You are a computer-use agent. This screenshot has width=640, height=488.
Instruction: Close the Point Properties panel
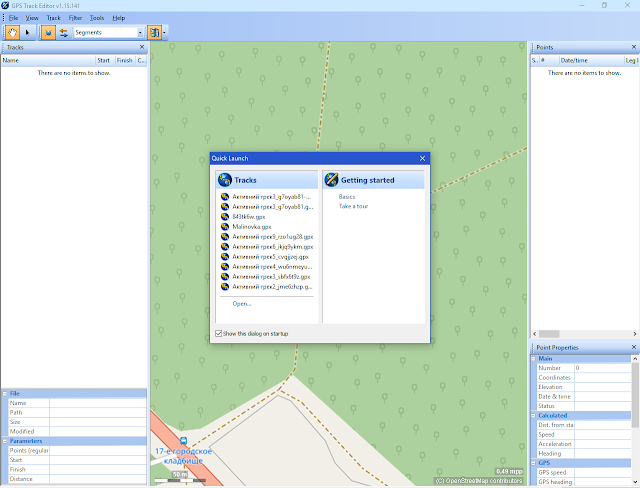(x=634, y=347)
